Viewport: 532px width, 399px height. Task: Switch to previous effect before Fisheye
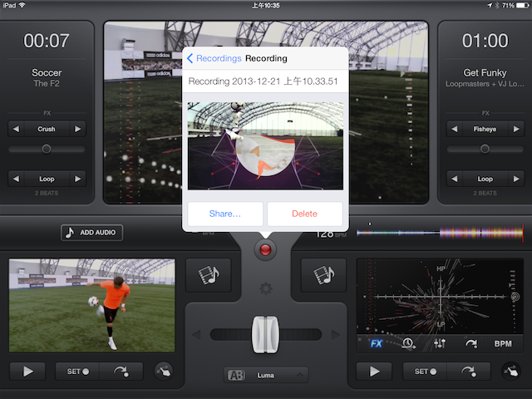455,129
